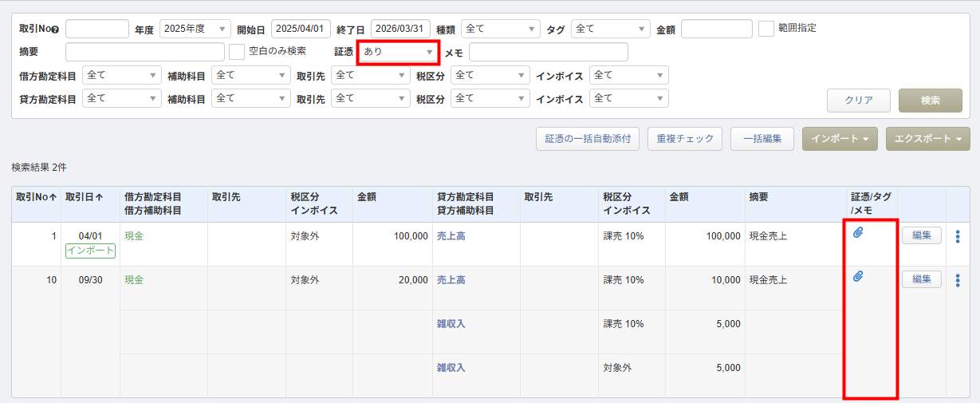Viewport: 980px width, 403px height.
Task: Open the three-dot menu for transaction 10
Action: pyautogui.click(x=958, y=280)
